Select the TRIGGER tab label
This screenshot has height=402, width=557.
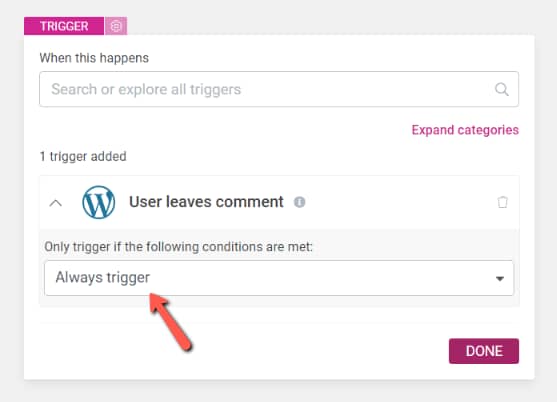(x=64, y=26)
